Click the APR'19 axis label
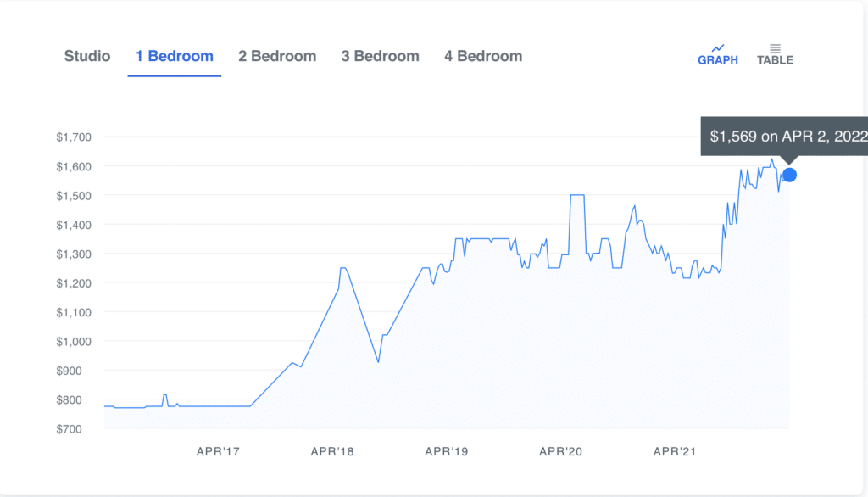The height and width of the screenshot is (497, 868). (444, 451)
